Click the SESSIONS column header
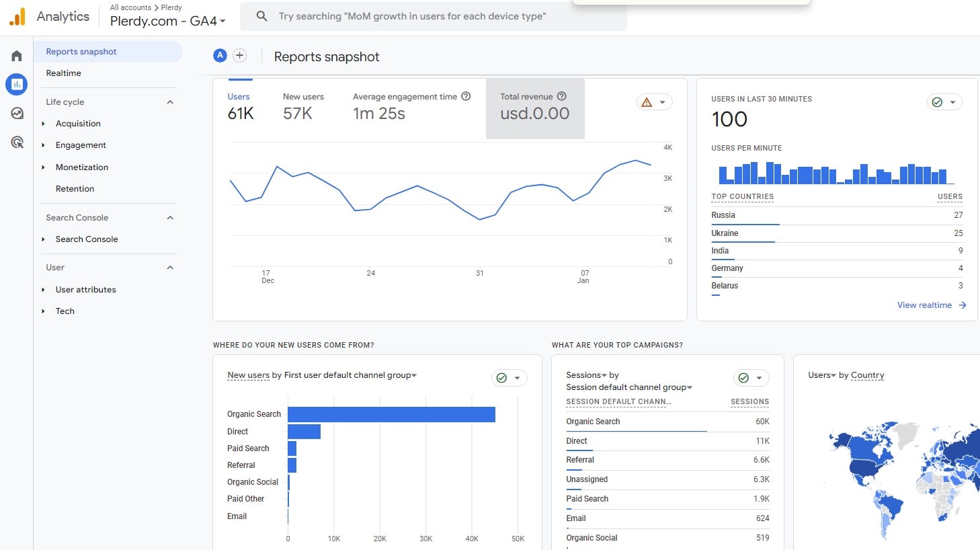The width and height of the screenshot is (980, 550). point(749,402)
